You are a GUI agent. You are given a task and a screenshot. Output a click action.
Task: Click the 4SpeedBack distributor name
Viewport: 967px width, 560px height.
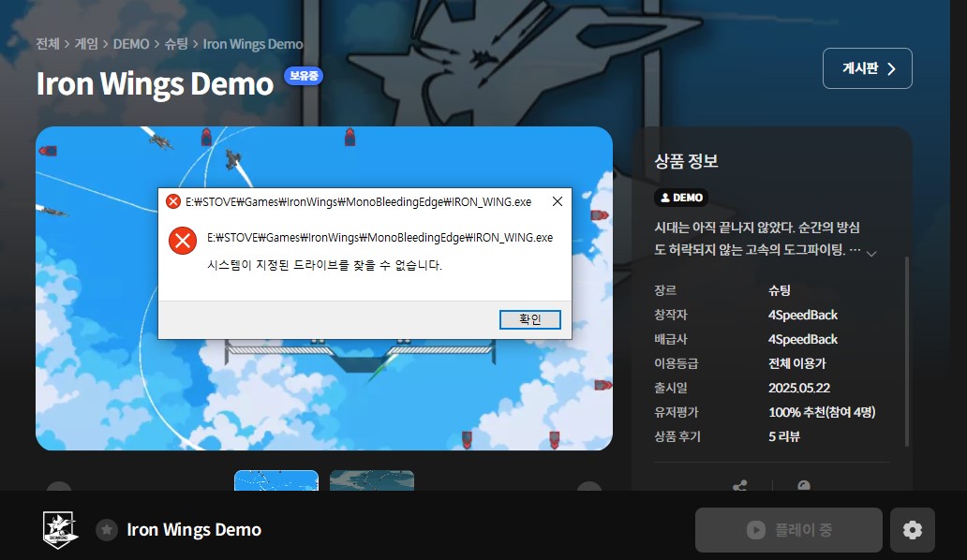(x=803, y=339)
